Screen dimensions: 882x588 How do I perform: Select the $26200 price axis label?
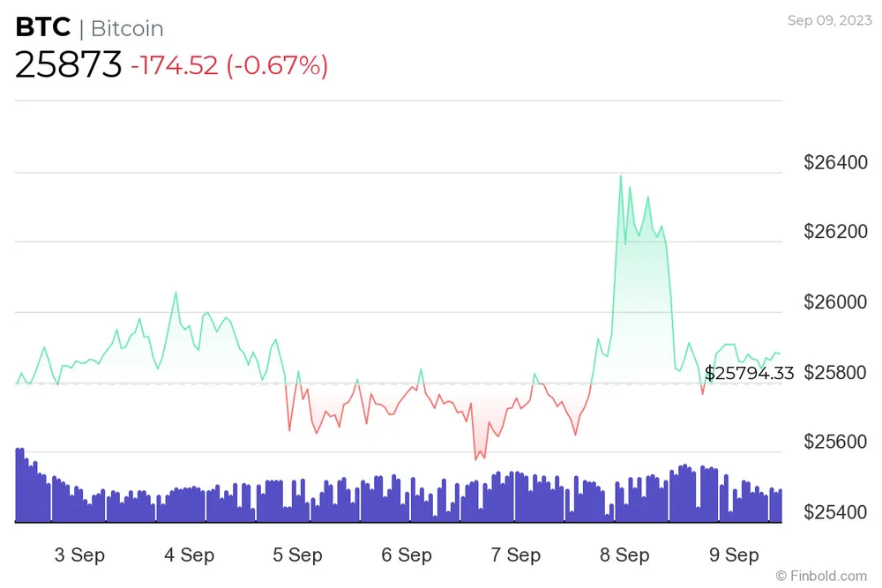(835, 232)
